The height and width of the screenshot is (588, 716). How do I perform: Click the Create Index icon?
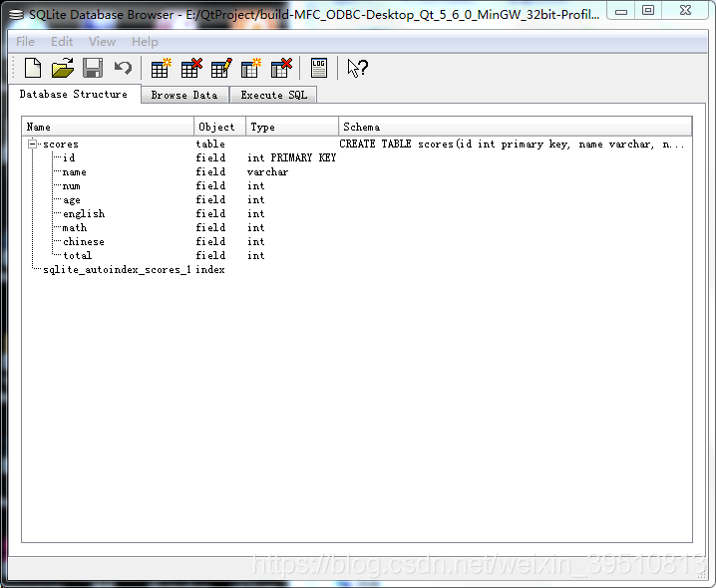(250, 68)
